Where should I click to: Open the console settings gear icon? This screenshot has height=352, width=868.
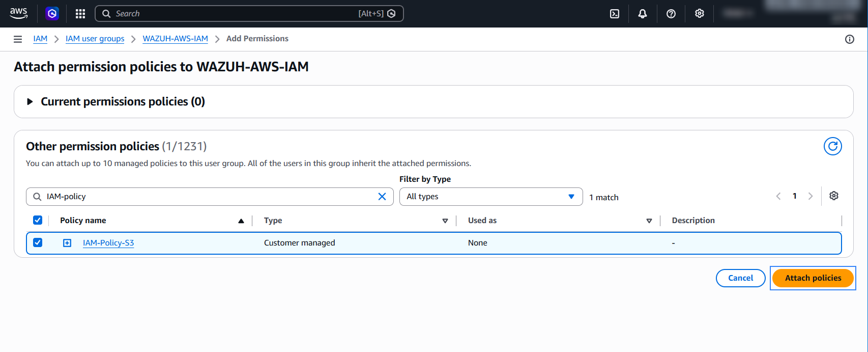click(700, 14)
